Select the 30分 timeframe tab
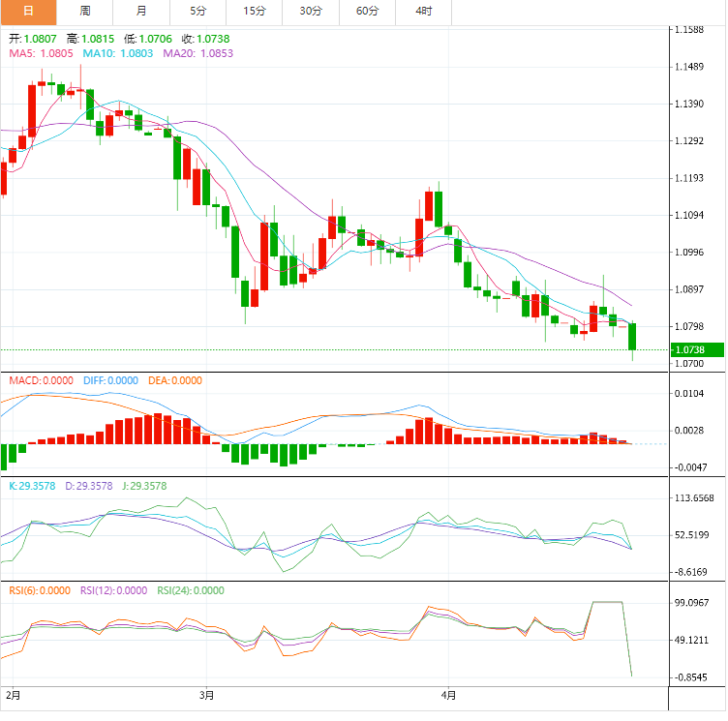728x721 pixels. tap(311, 12)
